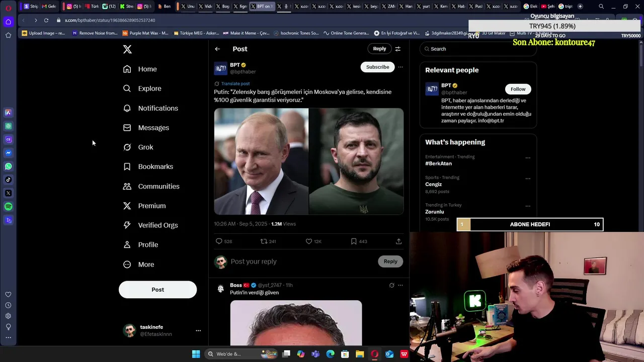Open Opera sidebar settings gear

pos(8,316)
